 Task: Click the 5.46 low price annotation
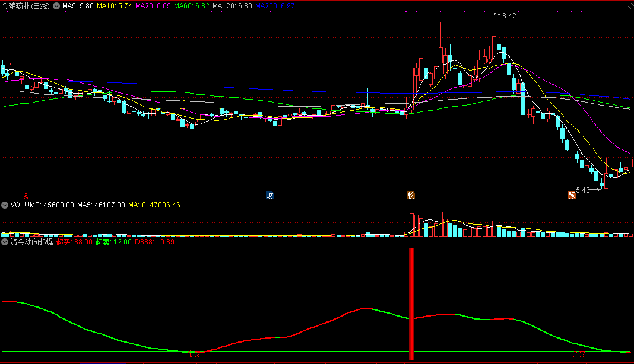pyautogui.click(x=582, y=190)
